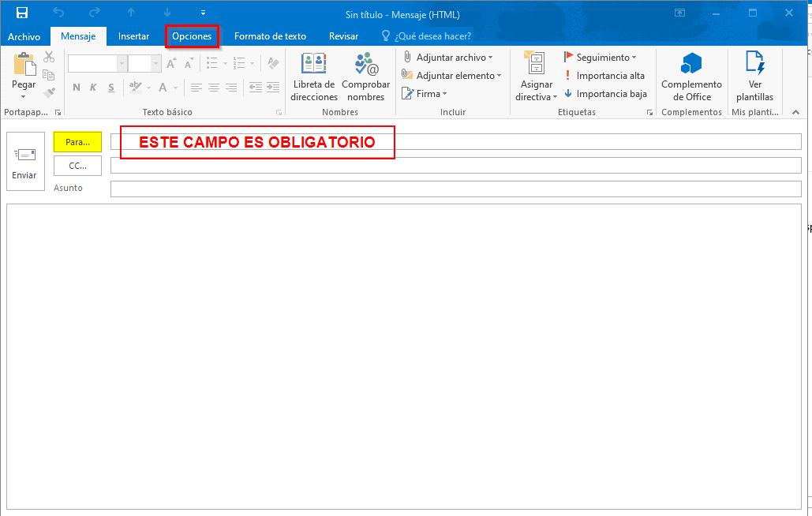This screenshot has height=516, width=812.
Task: Click the Ver plantillas icon
Action: point(754,75)
